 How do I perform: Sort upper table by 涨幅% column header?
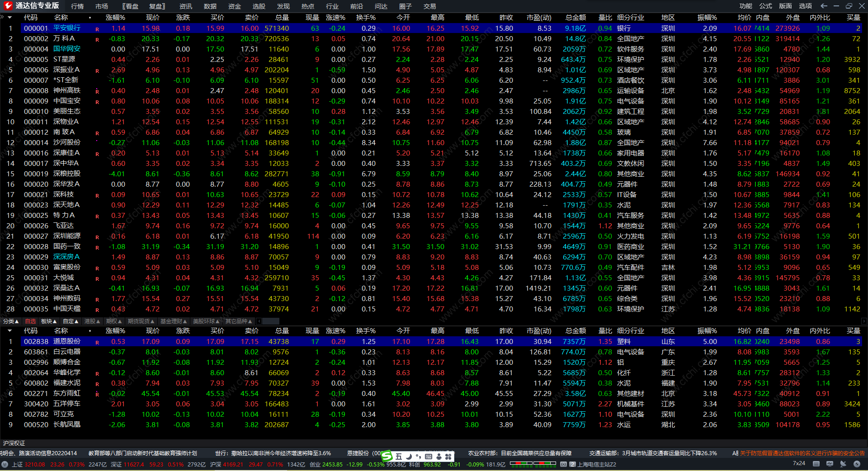(x=115, y=18)
